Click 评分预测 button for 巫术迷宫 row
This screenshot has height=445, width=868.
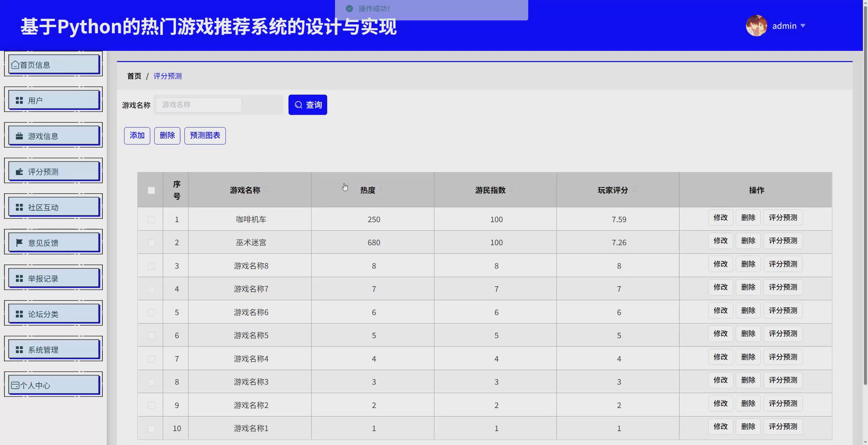[x=783, y=241]
